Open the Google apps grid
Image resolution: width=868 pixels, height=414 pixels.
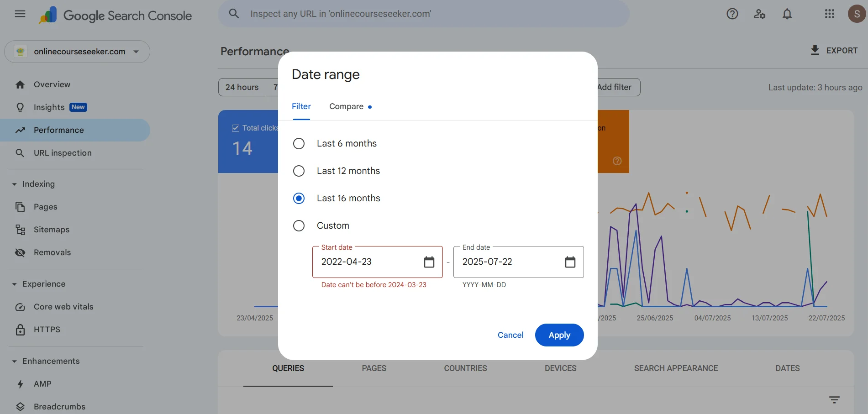[x=829, y=14]
